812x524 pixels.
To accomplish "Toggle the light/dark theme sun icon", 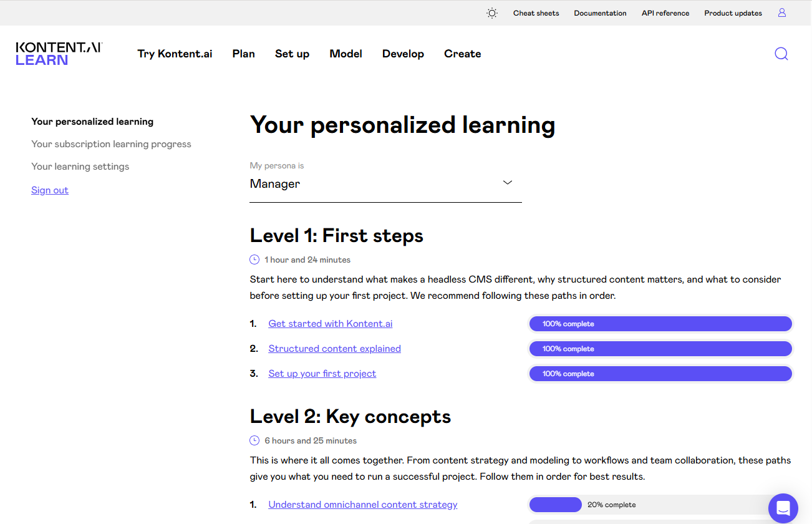I will [x=491, y=12].
